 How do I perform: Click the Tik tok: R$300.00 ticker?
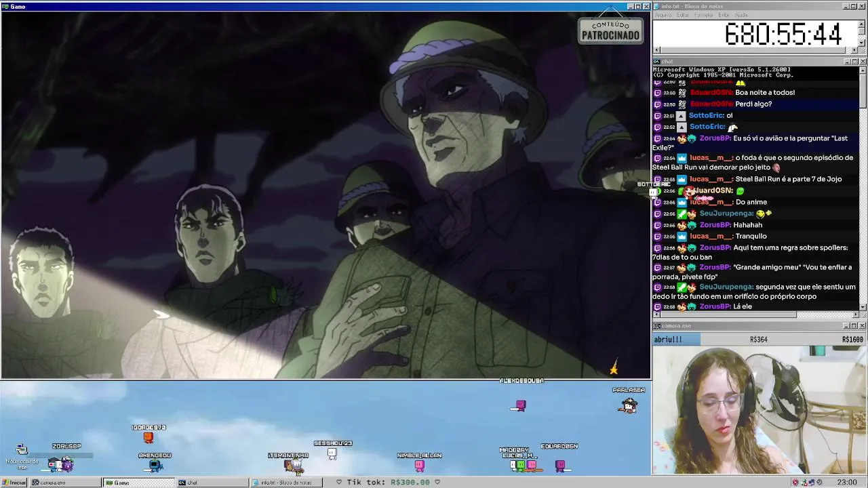click(388, 483)
